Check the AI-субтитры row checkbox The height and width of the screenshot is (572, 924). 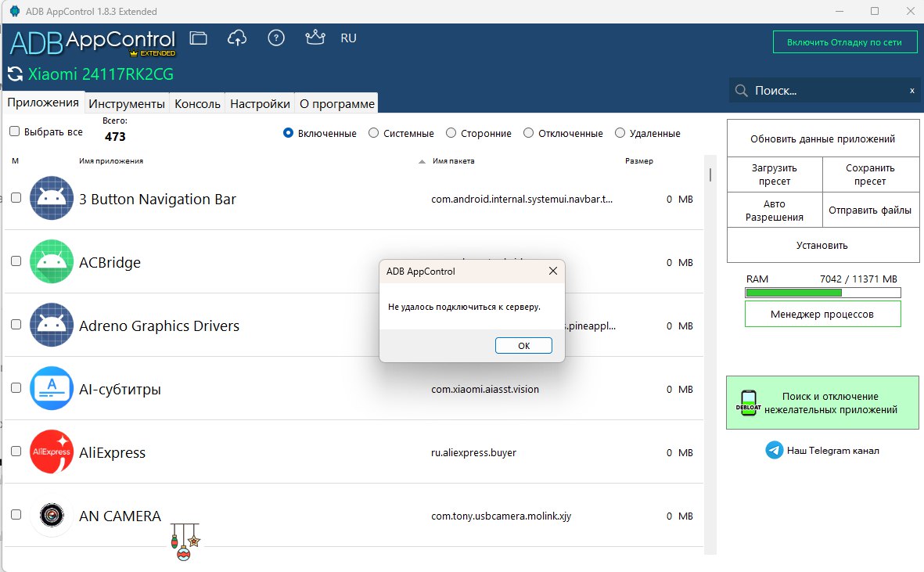click(x=16, y=387)
